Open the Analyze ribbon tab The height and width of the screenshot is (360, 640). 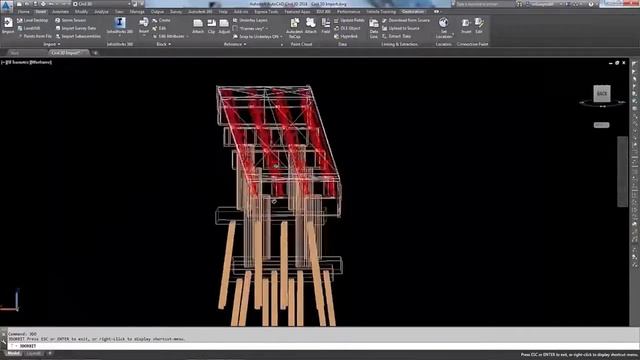click(x=101, y=12)
